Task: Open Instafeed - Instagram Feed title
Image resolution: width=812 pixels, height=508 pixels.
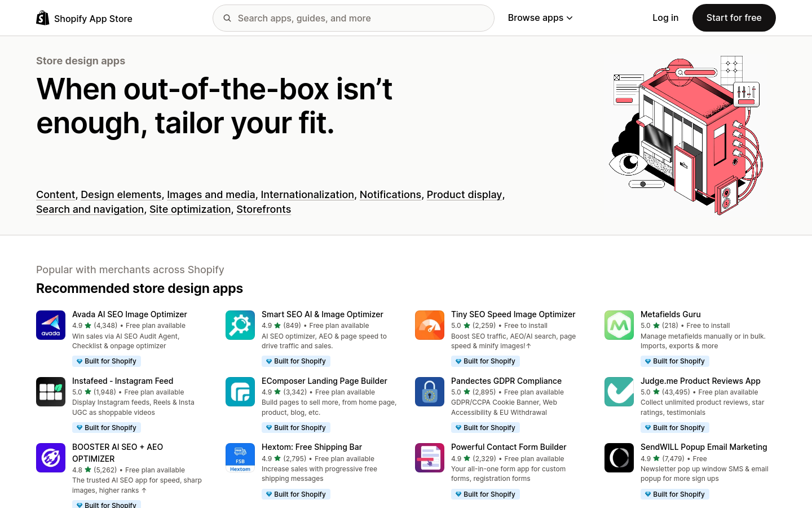Action: click(x=123, y=381)
